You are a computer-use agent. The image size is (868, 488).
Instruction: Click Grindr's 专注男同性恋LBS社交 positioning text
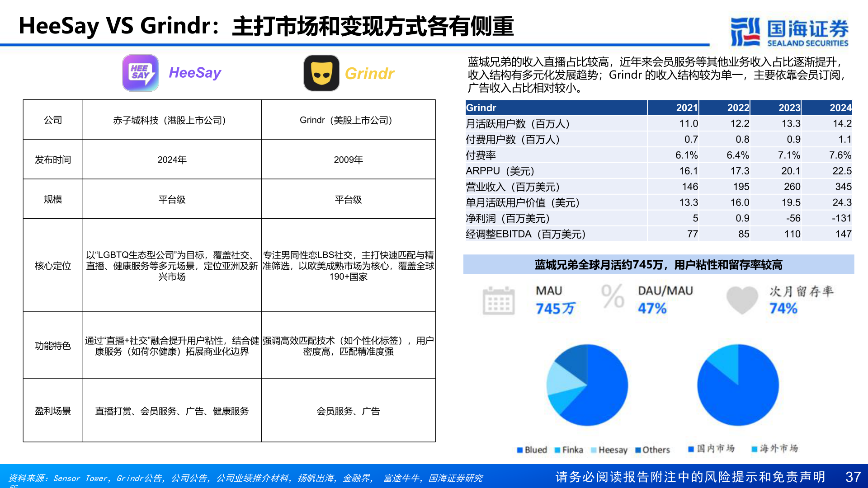[348, 266]
